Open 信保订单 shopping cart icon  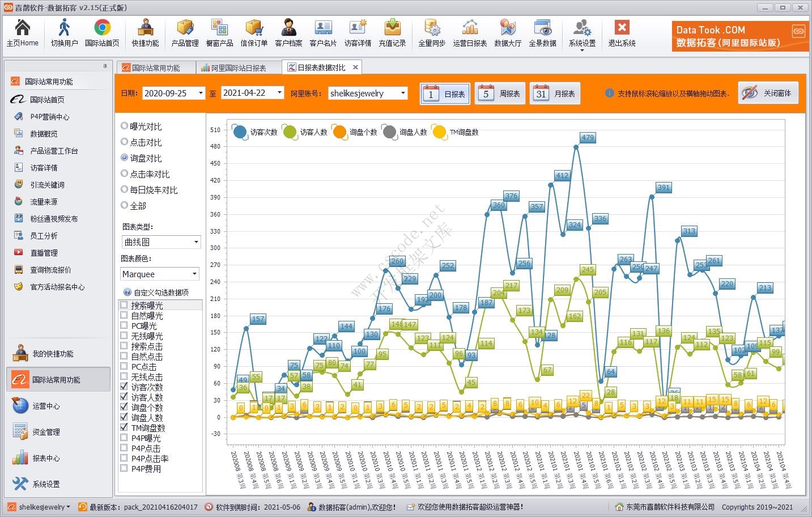(x=254, y=32)
